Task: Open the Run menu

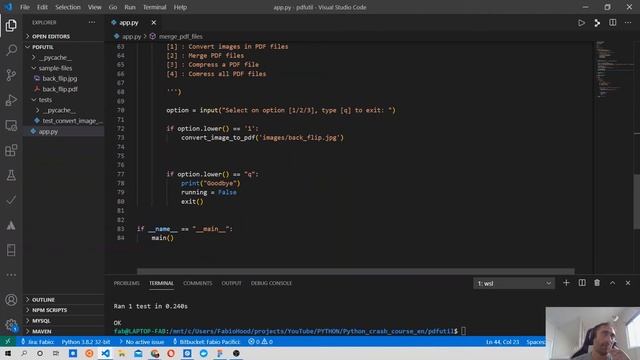Action: [130, 7]
